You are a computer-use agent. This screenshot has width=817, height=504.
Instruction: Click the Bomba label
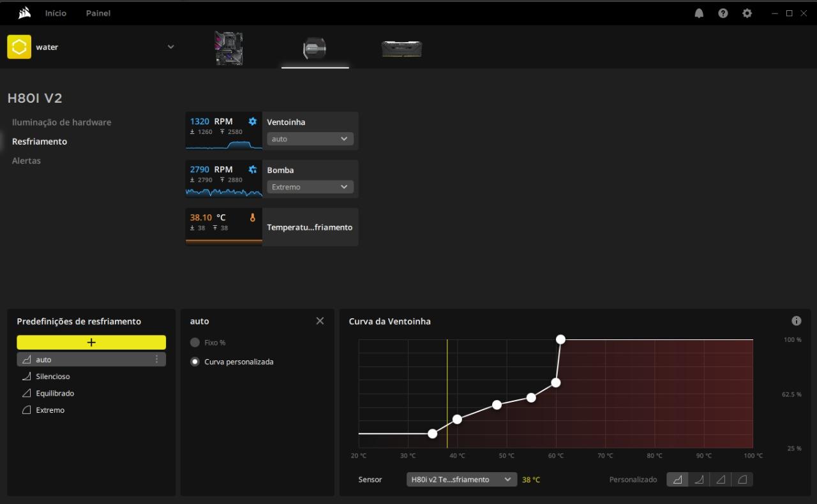tap(280, 170)
